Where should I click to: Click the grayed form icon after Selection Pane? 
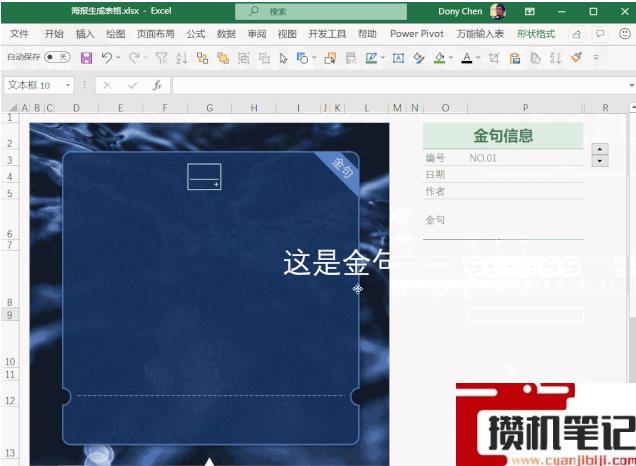tap(351, 58)
